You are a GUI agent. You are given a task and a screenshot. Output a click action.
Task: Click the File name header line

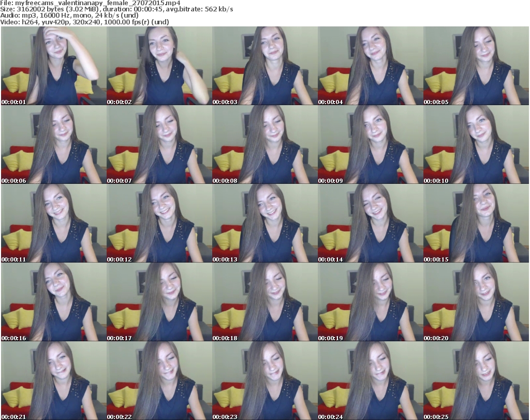click(x=90, y=3)
